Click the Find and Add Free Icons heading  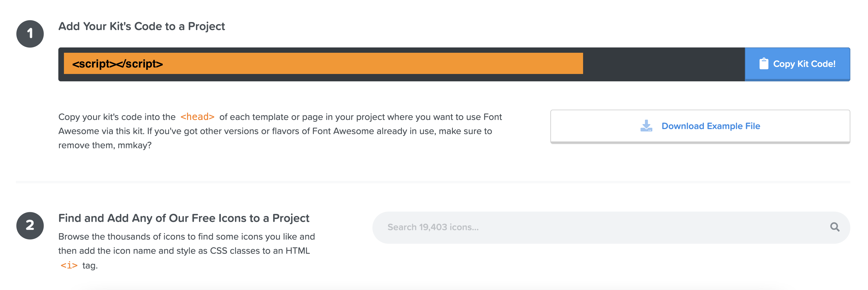coord(184,218)
